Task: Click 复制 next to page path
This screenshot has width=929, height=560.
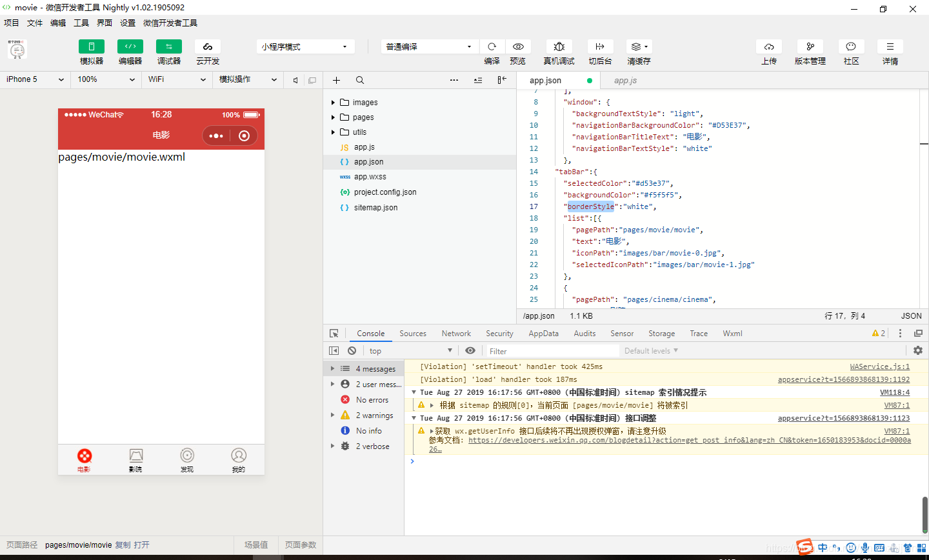Action: (123, 545)
